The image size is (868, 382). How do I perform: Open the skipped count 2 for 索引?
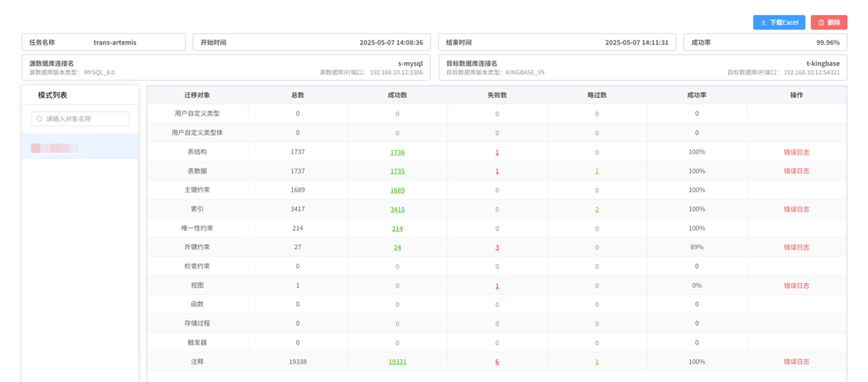596,209
